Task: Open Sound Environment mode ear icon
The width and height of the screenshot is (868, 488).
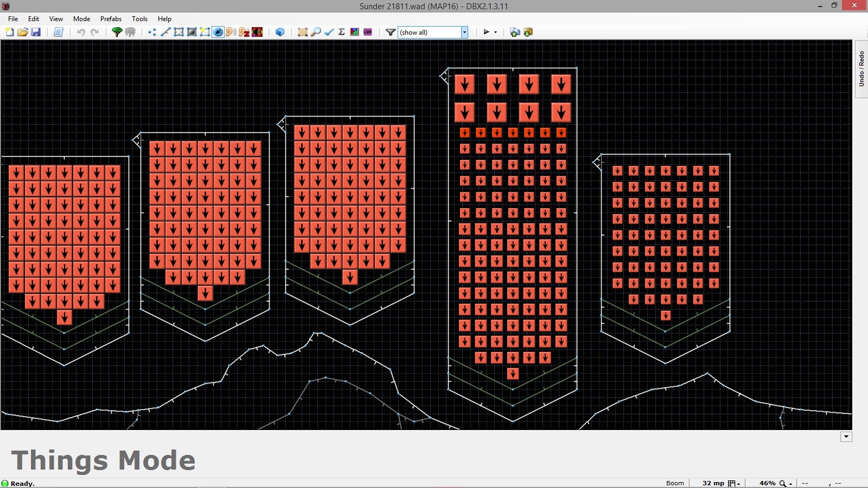Action: [244, 32]
